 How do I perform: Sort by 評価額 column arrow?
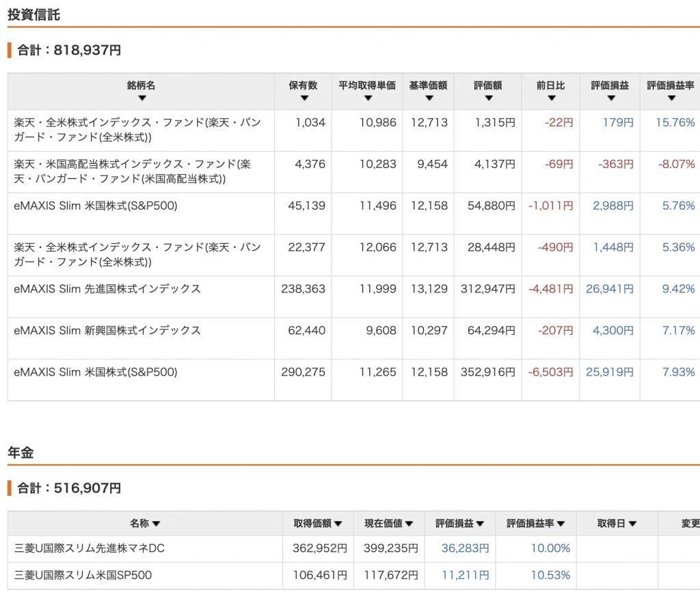489,98
